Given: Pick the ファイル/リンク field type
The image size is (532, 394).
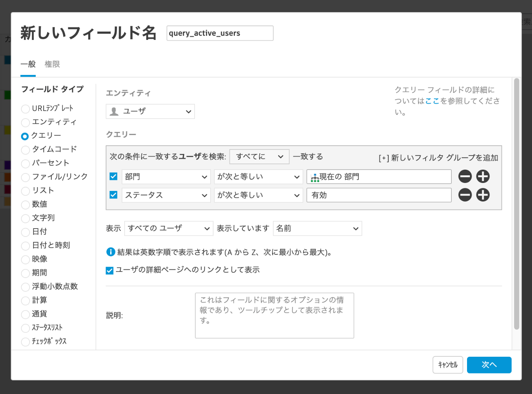Looking at the screenshot, I should coord(25,177).
